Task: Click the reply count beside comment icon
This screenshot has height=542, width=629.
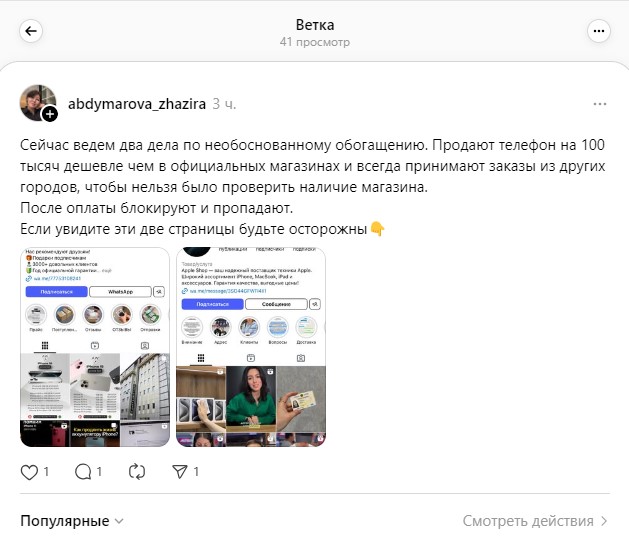Action: [x=99, y=471]
